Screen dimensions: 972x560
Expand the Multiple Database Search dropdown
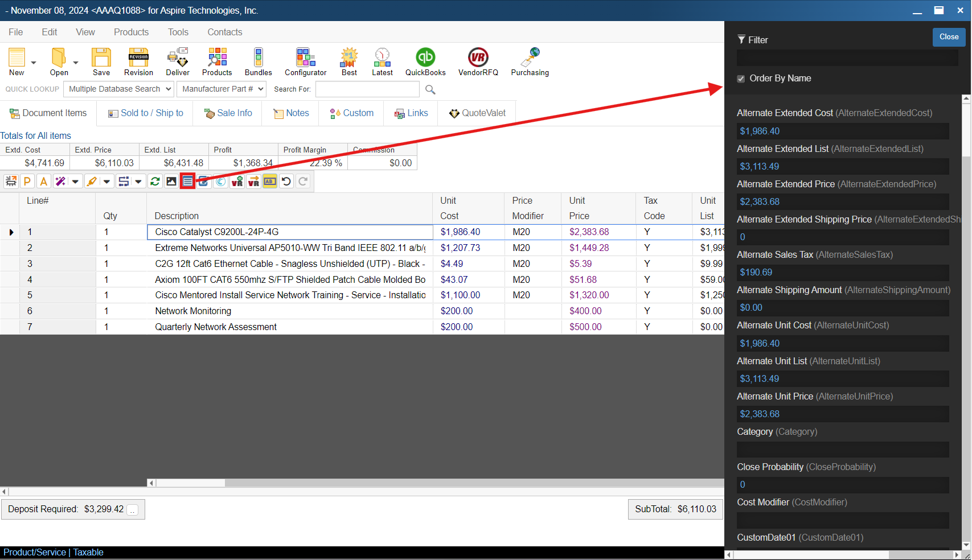(118, 89)
